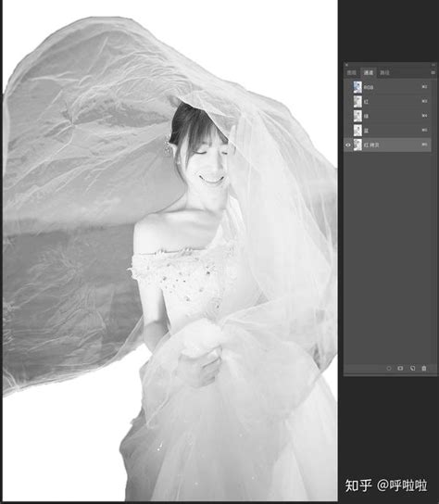The image size is (439, 504).
Task: Toggle visibility of the 绿 (Green) channel
Action: [x=348, y=116]
